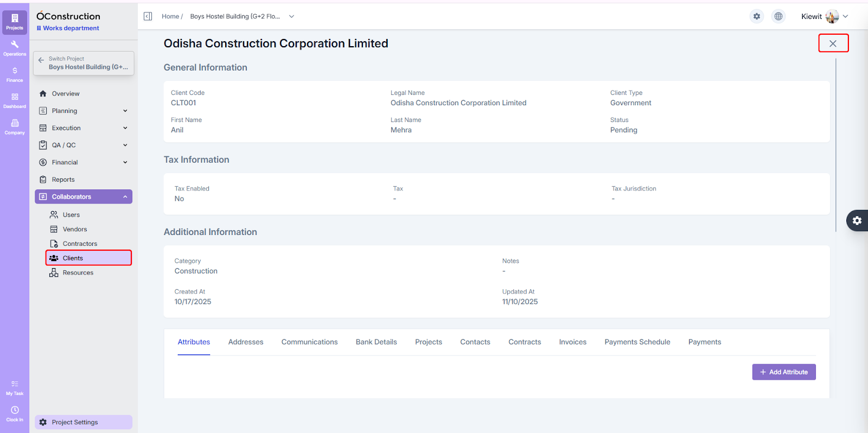Switch to the Bank Details tab
Viewport: 868px width, 433px height.
[x=376, y=342]
